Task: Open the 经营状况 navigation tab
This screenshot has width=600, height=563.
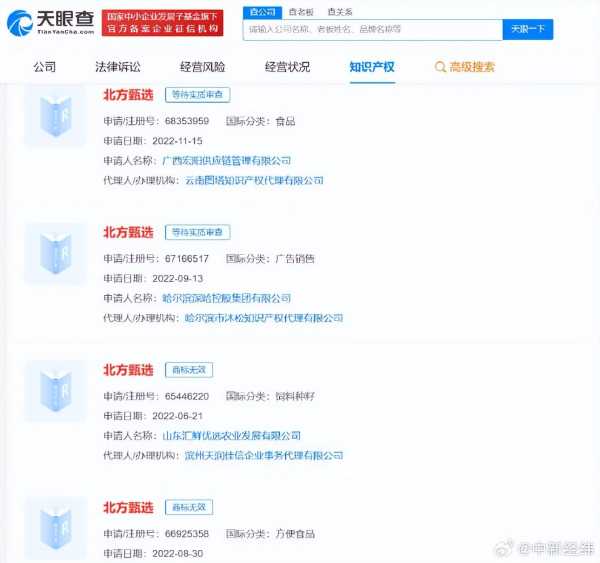Action: click(x=287, y=67)
